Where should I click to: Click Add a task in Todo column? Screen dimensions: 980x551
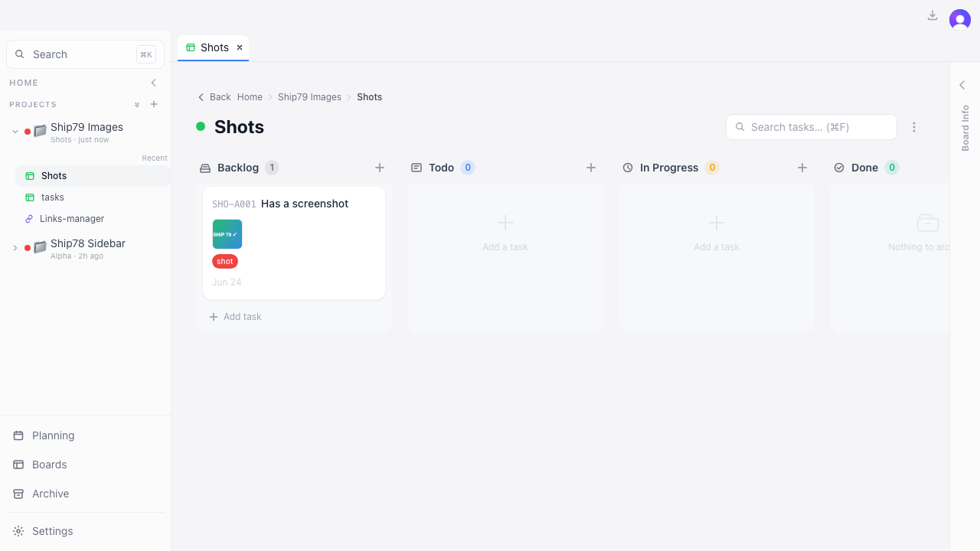coord(505,233)
